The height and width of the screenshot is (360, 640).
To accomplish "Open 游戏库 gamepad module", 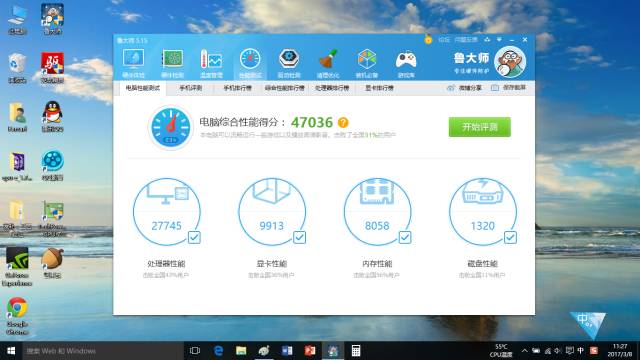I will [x=406, y=63].
